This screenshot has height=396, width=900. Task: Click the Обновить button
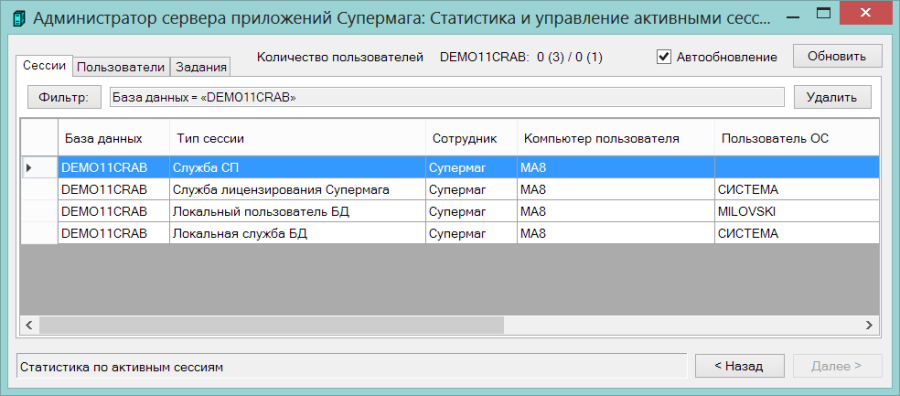coord(837,56)
